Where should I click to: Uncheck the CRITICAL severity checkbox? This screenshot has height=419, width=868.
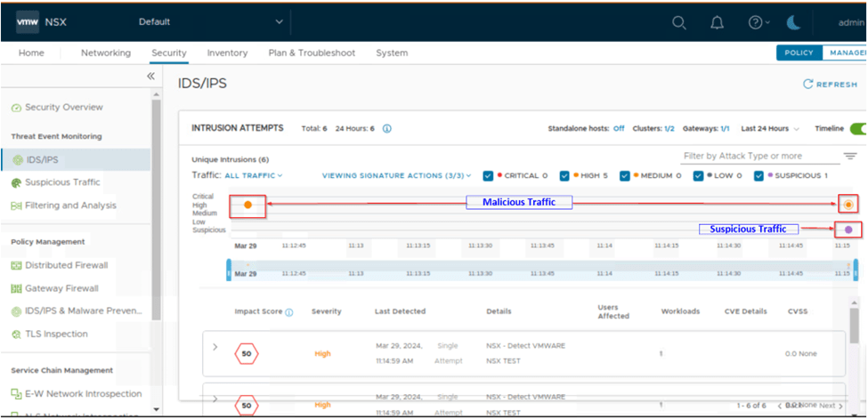488,175
